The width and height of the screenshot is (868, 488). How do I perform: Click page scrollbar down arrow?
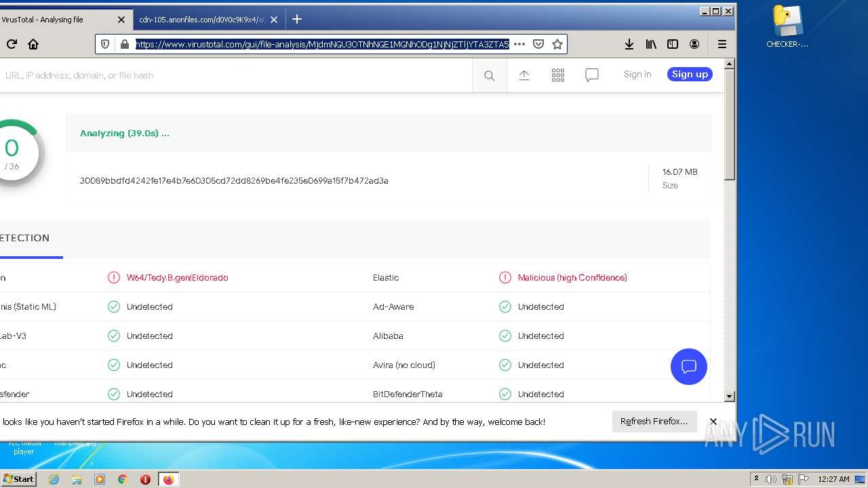[730, 396]
